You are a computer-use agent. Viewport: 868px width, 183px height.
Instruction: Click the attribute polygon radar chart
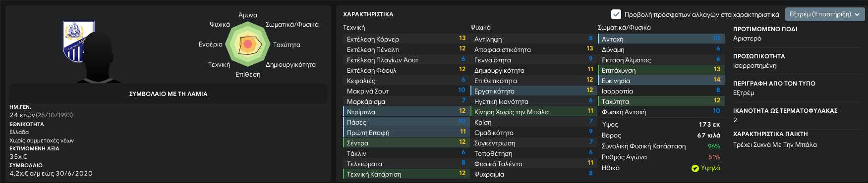point(247,45)
